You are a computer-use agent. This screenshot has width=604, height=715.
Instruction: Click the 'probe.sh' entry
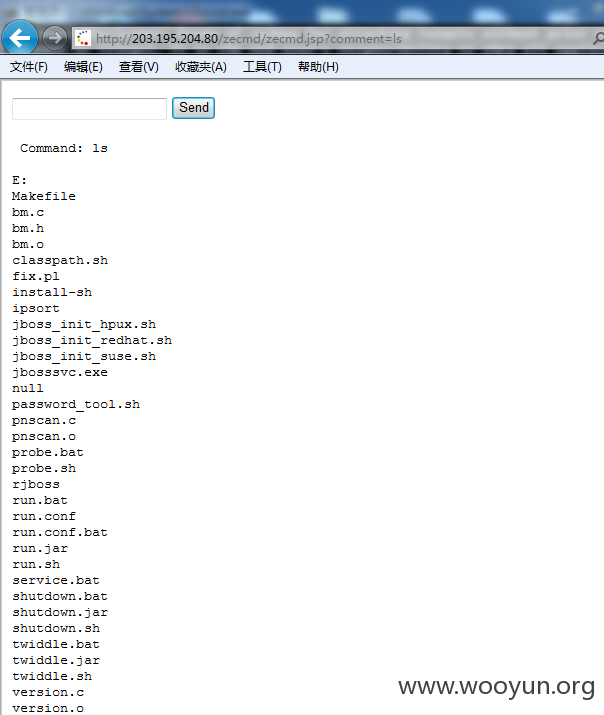pyautogui.click(x=44, y=468)
